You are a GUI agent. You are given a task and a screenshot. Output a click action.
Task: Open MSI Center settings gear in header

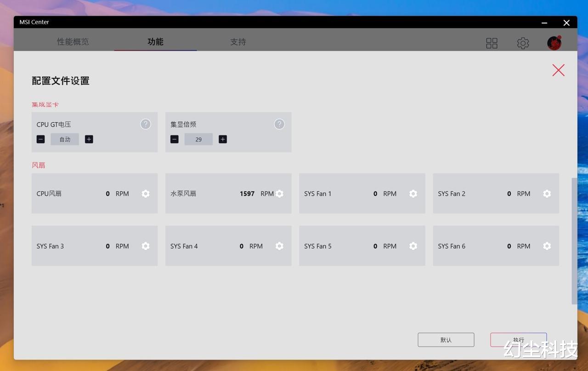click(x=523, y=43)
